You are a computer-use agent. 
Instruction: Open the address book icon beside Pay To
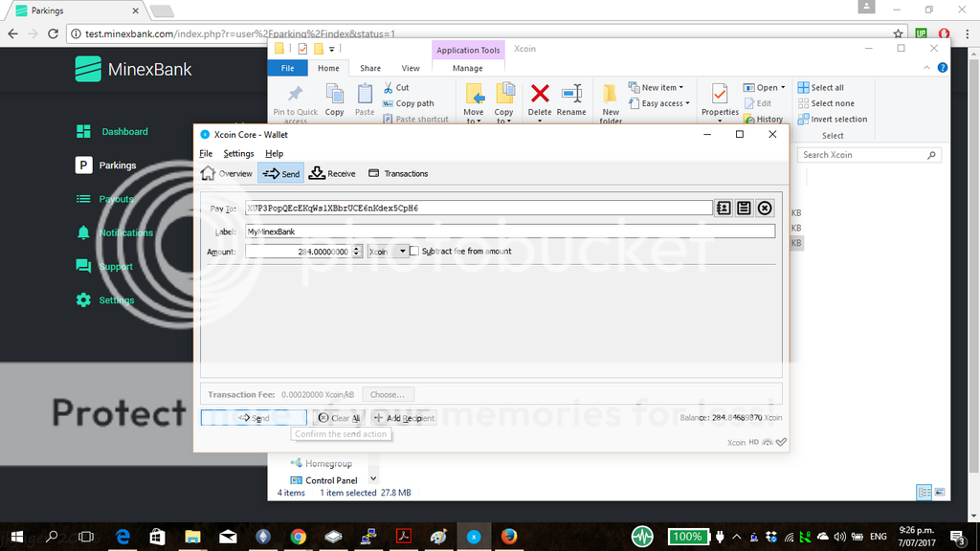click(724, 208)
